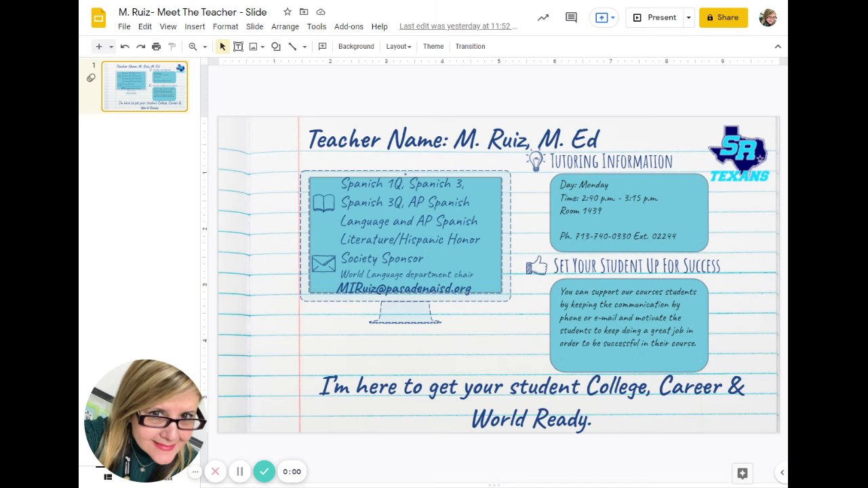Insert an image from the toolbar
Viewport: 868px width, 488px height.
coord(254,47)
